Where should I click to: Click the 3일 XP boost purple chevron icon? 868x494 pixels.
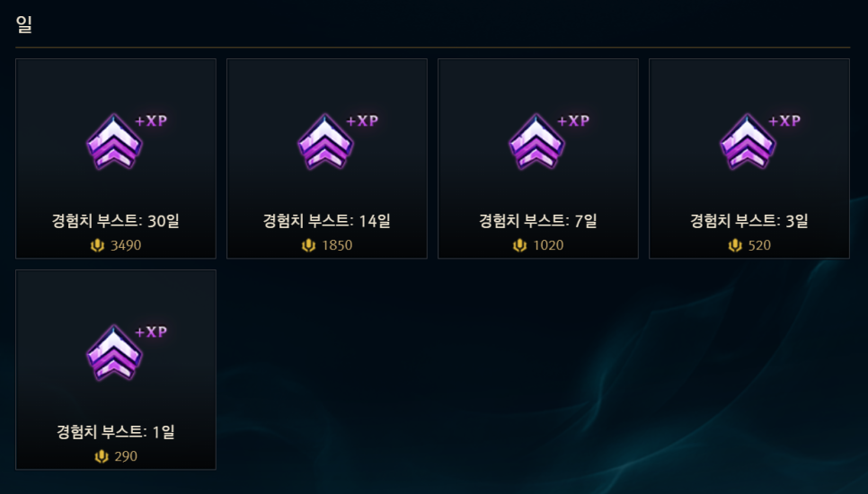(748, 142)
